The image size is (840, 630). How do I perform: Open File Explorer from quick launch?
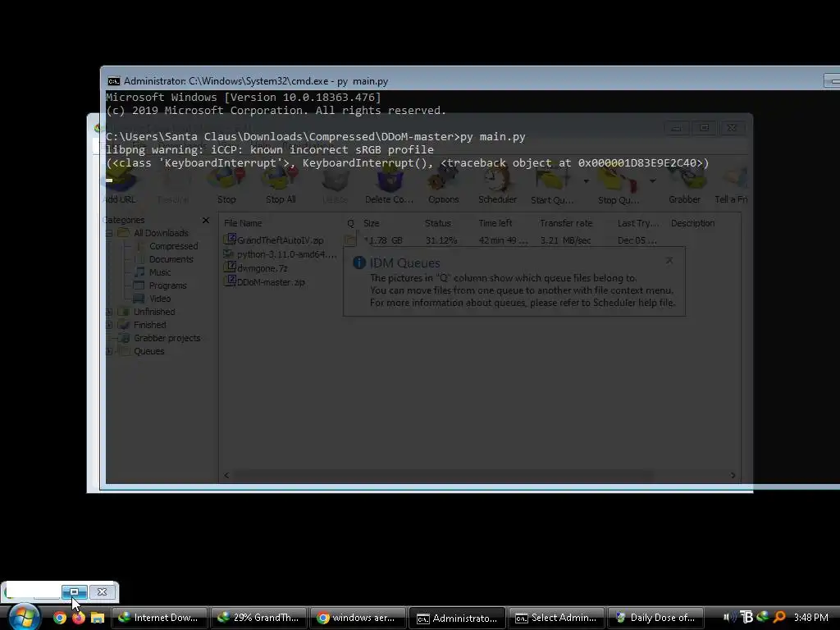click(97, 618)
